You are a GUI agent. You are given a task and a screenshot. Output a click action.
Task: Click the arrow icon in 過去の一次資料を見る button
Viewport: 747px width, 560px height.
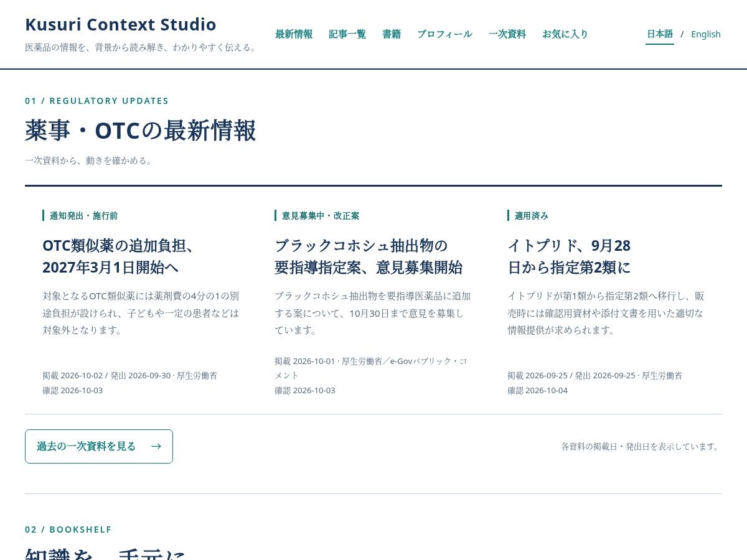[x=156, y=446]
